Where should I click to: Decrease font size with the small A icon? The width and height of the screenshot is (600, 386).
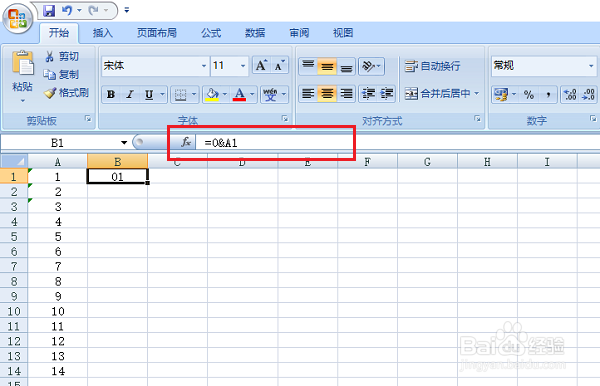[x=280, y=66]
